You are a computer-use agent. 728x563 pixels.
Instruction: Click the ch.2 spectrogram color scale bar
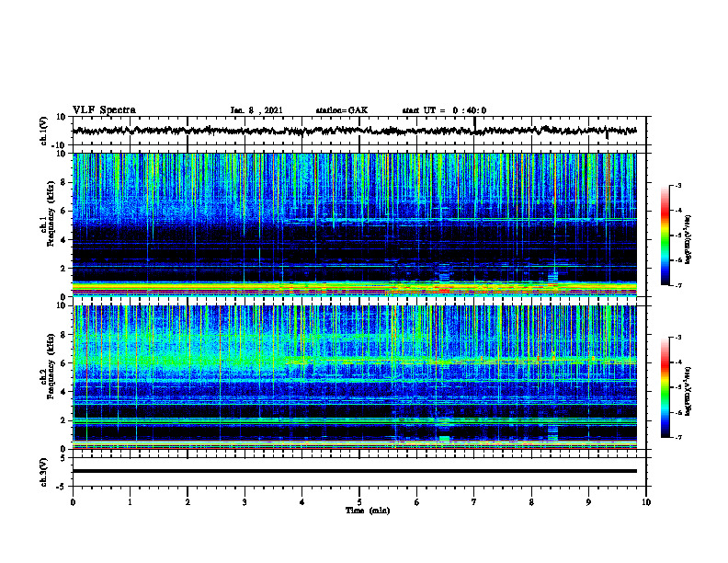(665, 387)
